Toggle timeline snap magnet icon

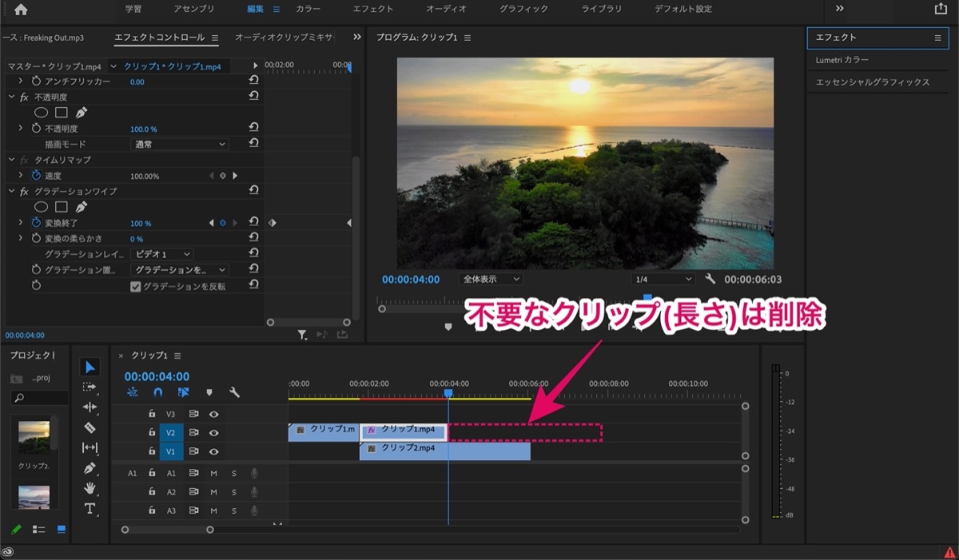coord(158,392)
